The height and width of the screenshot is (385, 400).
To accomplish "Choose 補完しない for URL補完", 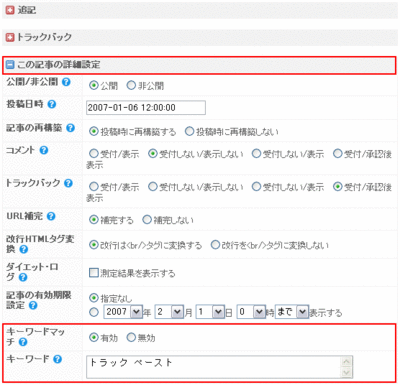I will tap(147, 220).
